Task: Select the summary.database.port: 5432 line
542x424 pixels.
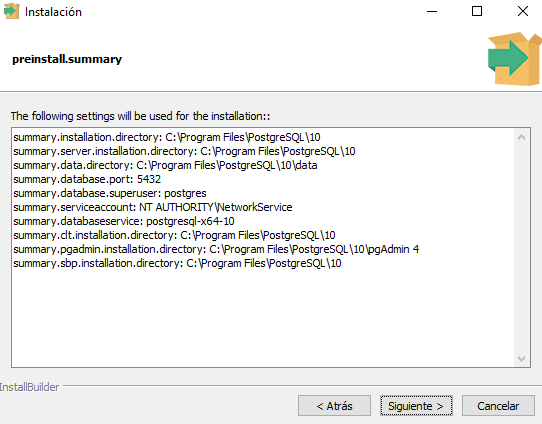Action: (x=87, y=179)
